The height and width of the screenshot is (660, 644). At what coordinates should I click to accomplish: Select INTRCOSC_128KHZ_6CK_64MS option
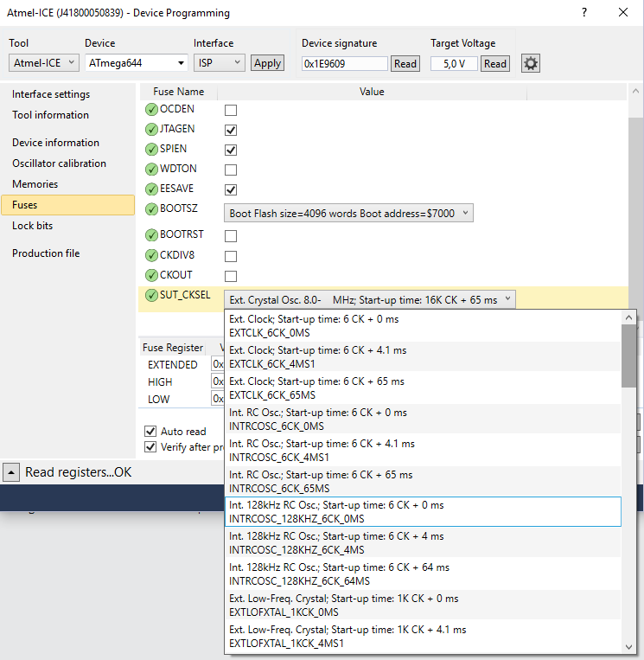coord(424,573)
